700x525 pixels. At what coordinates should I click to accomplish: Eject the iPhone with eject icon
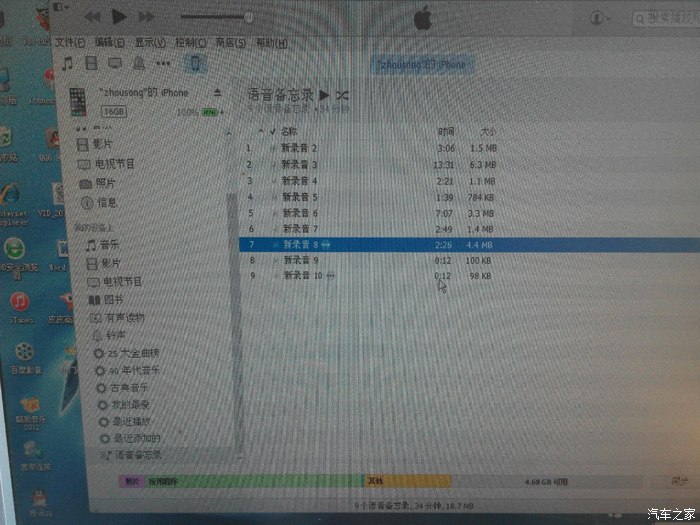click(x=217, y=93)
